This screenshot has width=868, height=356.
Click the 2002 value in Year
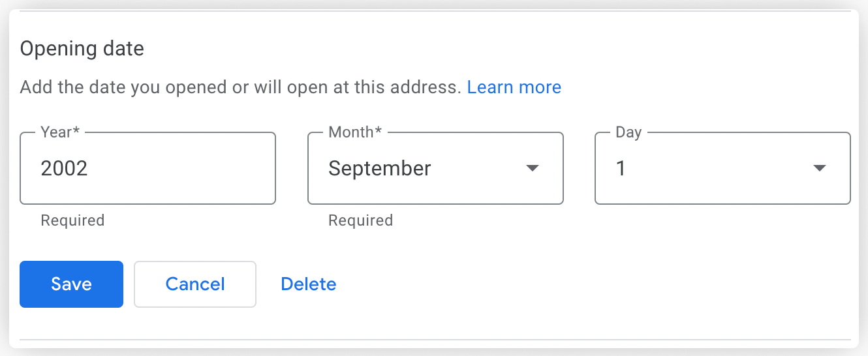pyautogui.click(x=64, y=169)
